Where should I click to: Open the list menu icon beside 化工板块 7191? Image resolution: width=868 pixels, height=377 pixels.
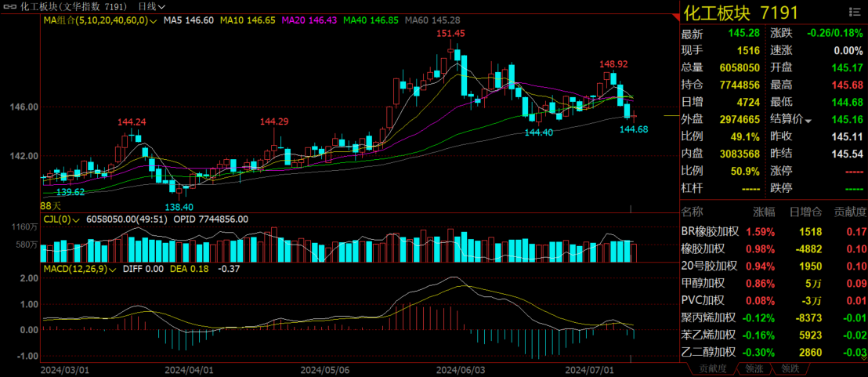tap(854, 13)
